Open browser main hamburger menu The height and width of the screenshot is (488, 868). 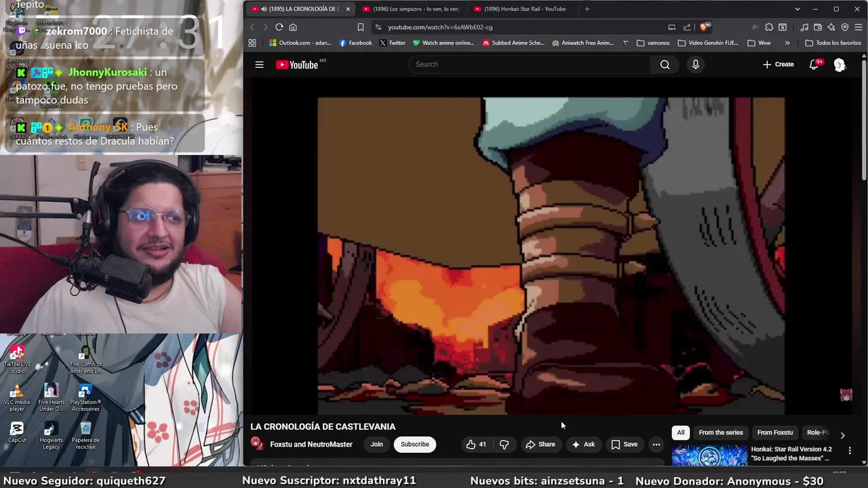point(859,27)
